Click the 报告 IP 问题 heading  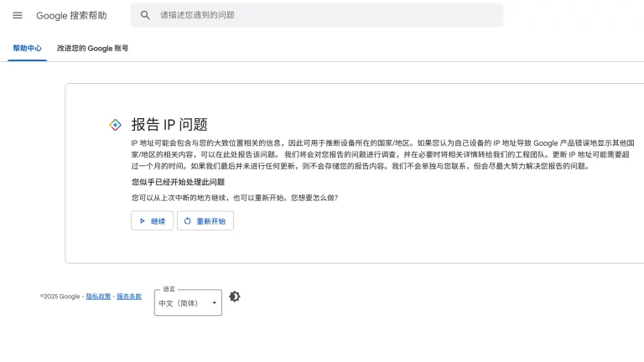pos(169,125)
